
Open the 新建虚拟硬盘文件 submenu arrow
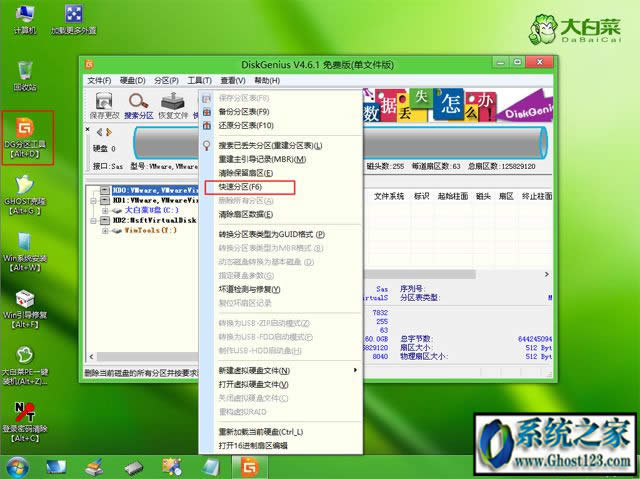(355, 371)
